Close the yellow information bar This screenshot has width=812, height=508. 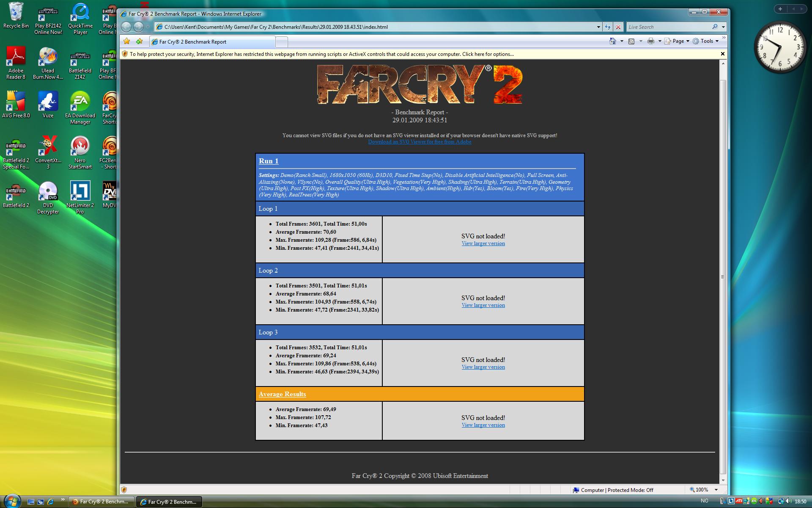pyautogui.click(x=722, y=54)
